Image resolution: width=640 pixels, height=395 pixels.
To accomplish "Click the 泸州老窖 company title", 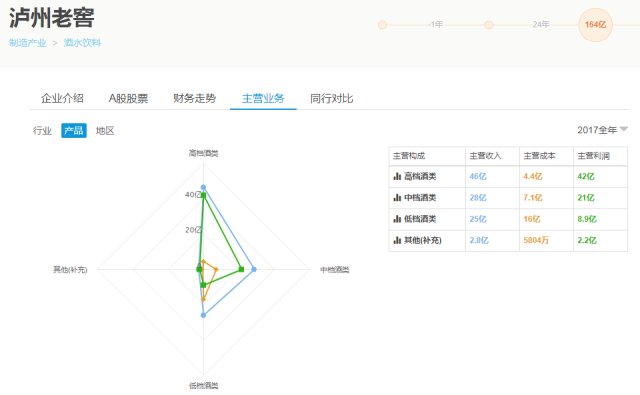I will click(x=52, y=18).
